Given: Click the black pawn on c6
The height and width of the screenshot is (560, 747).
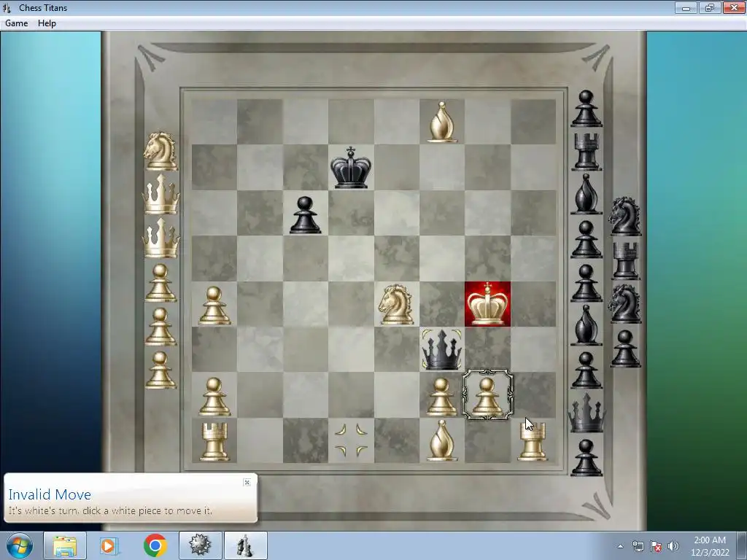Looking at the screenshot, I should 305,215.
